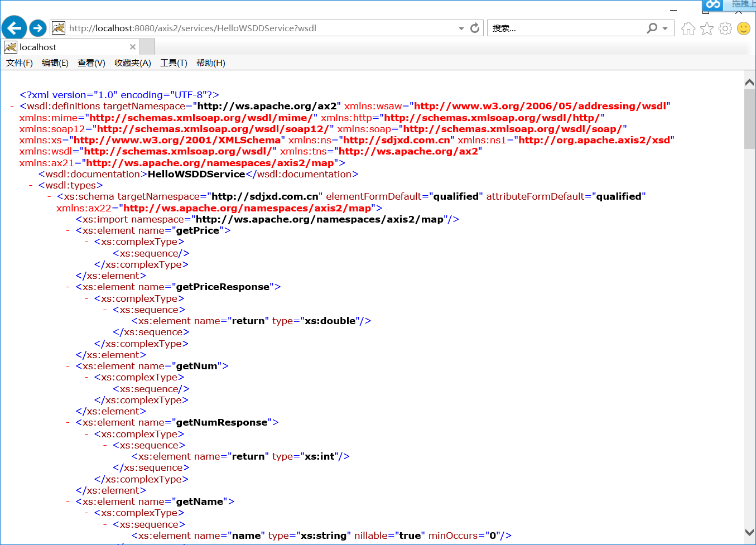Open the Tools gear icon
This screenshot has width=756, height=545.
725,28
